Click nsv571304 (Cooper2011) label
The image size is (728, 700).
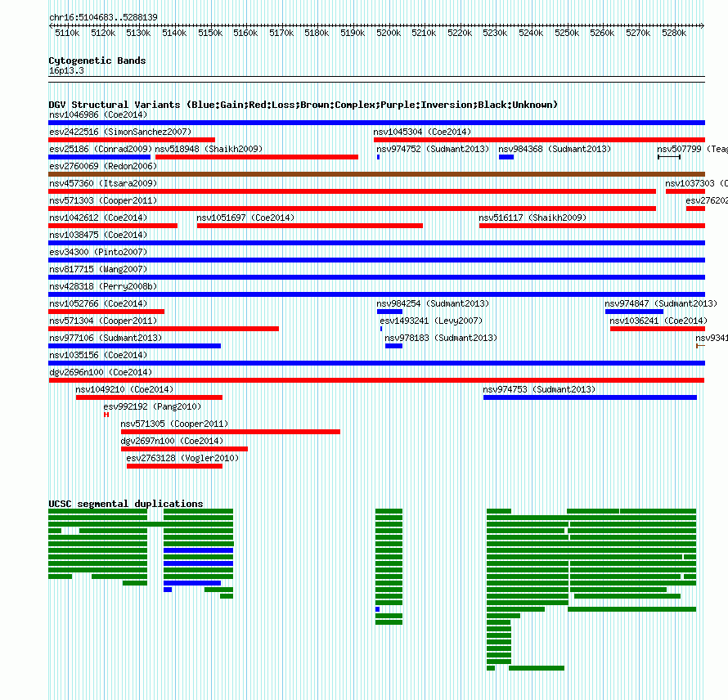pyautogui.click(x=103, y=321)
